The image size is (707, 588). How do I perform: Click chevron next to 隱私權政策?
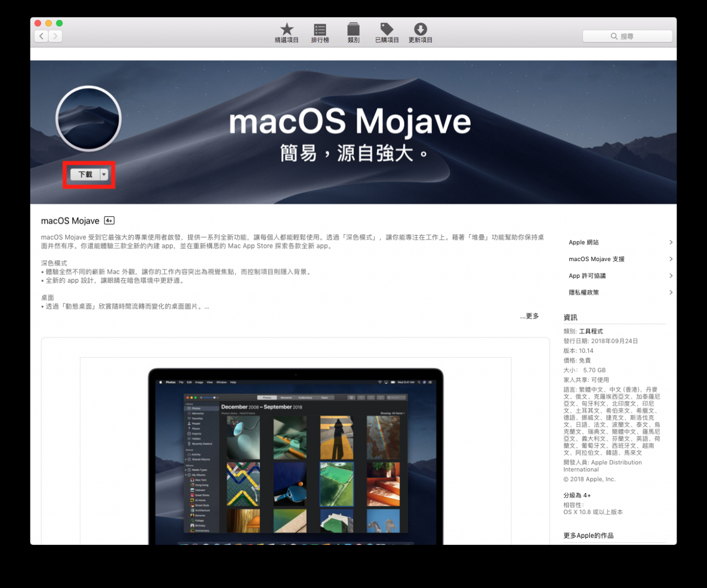[x=671, y=292]
